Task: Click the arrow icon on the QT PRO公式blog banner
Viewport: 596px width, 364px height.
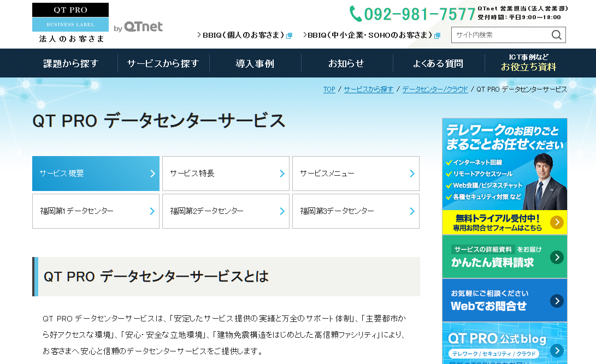Action: pos(557,350)
